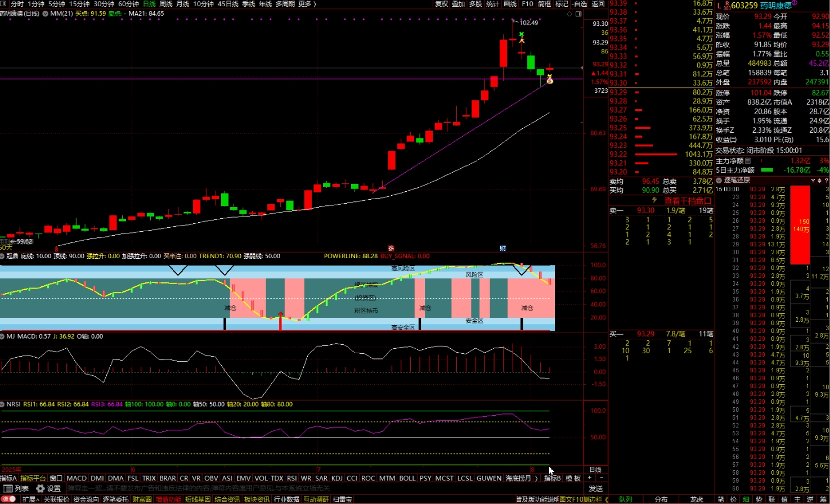Click the 设置 settings button
Viewport: 830px width, 504px height.
coord(54,488)
